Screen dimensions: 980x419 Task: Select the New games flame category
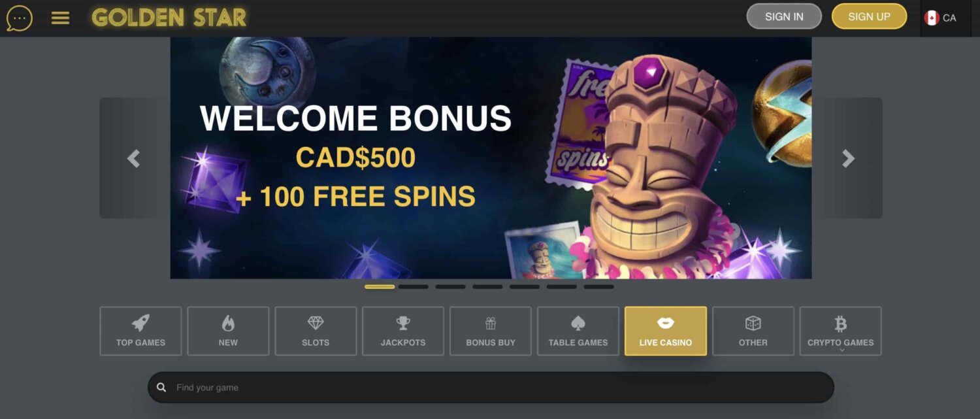coord(228,331)
